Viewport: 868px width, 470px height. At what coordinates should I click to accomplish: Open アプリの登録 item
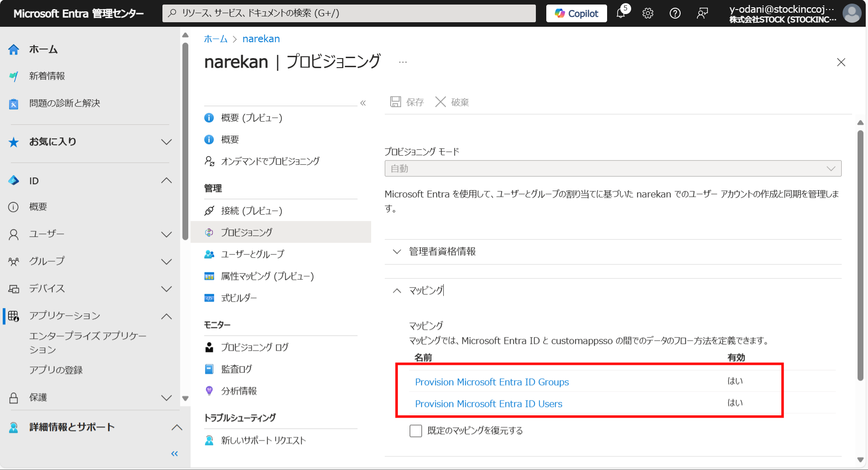(56, 370)
